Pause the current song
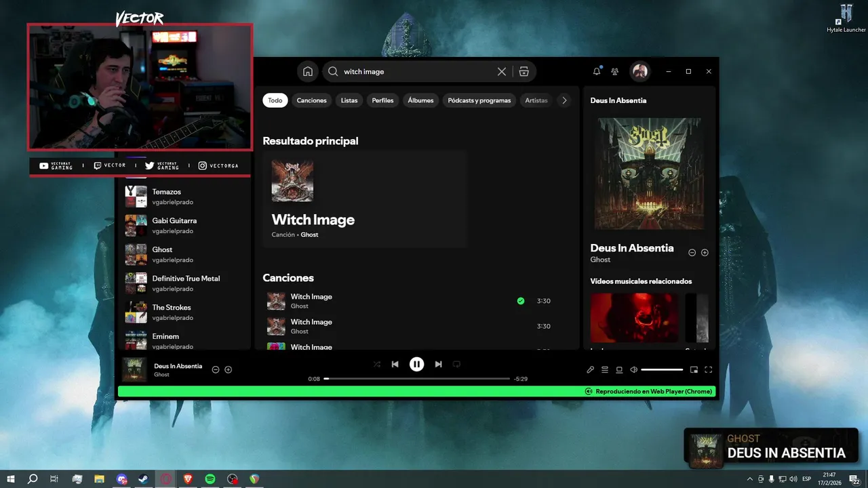Viewport: 868px width, 488px height. [x=416, y=364]
